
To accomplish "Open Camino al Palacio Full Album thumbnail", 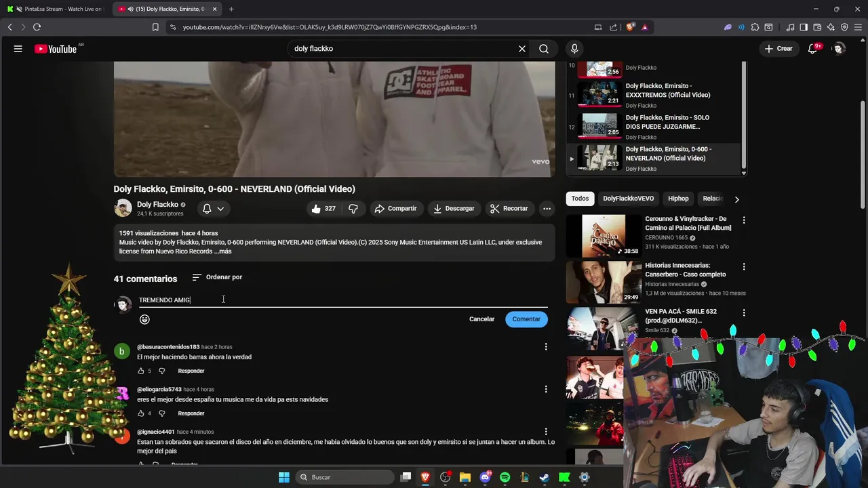I will [604, 235].
